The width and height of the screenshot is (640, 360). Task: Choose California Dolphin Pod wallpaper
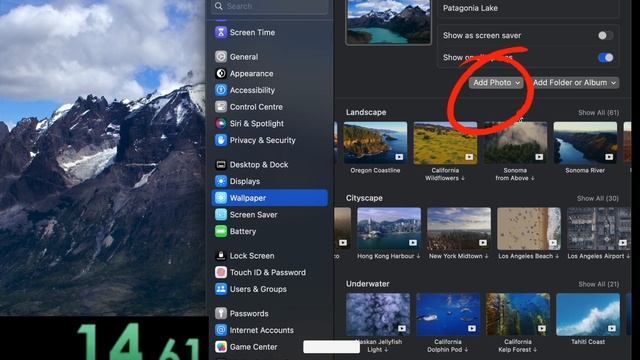click(x=448, y=314)
